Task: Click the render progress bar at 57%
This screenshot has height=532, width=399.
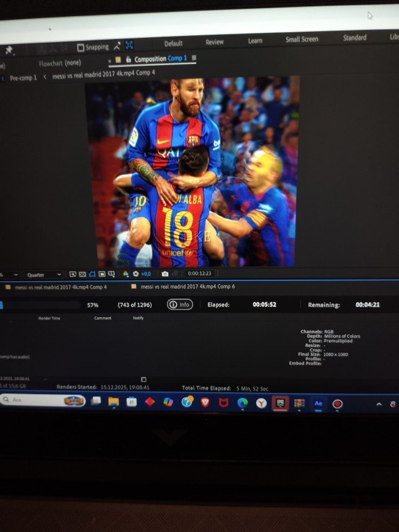Action: [x=40, y=305]
